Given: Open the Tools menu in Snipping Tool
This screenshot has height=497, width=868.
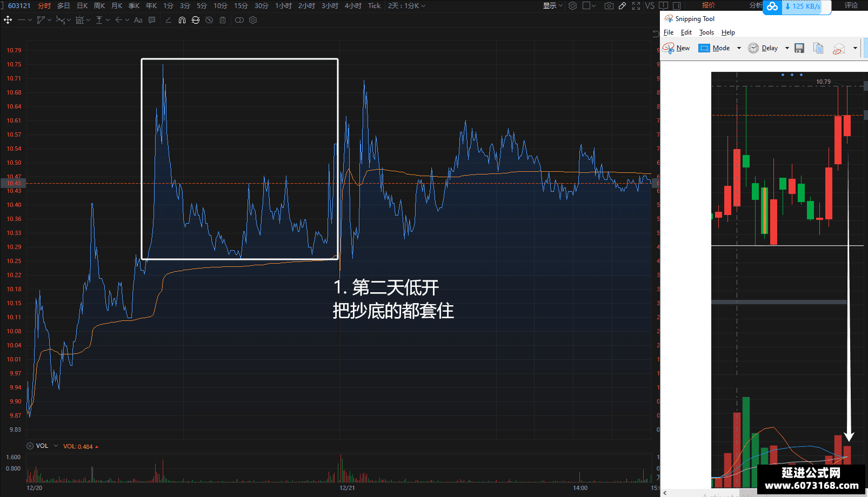Looking at the screenshot, I should [x=706, y=32].
